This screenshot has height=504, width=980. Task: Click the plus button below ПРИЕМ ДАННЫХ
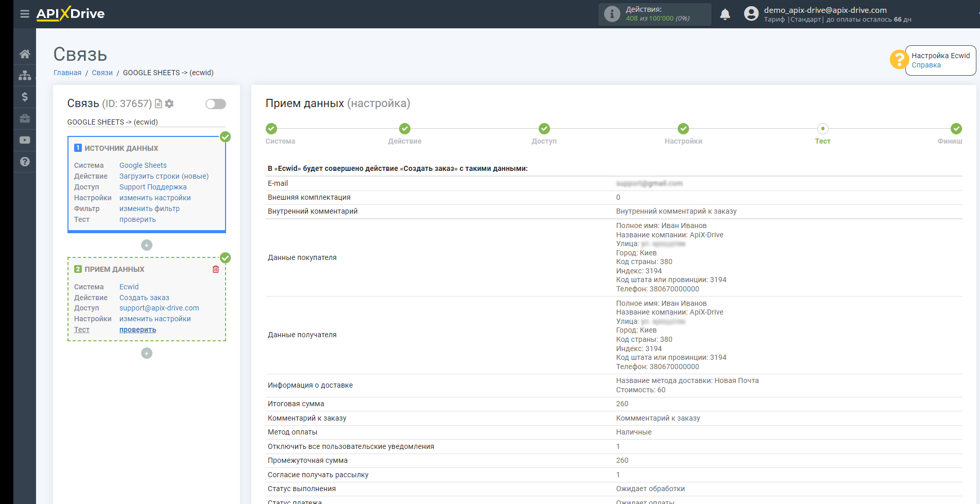pyautogui.click(x=147, y=353)
